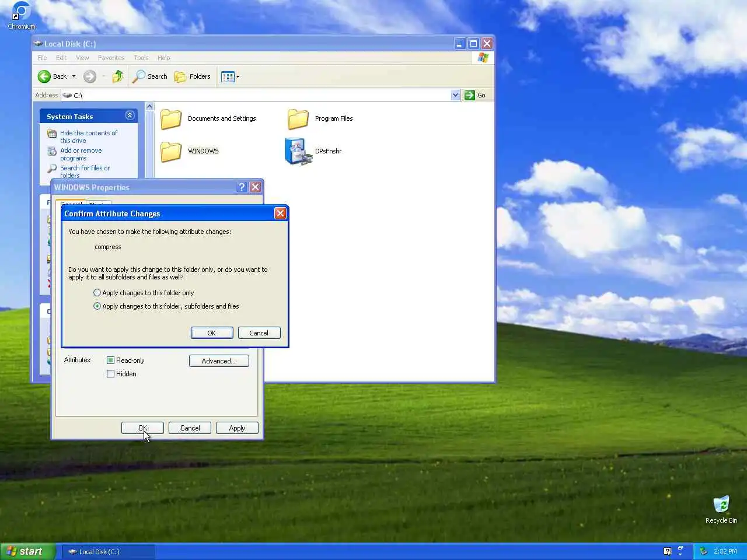This screenshot has width=747, height=560.
Task: Select Apply changes to folder, subfolders and files
Action: (166, 306)
